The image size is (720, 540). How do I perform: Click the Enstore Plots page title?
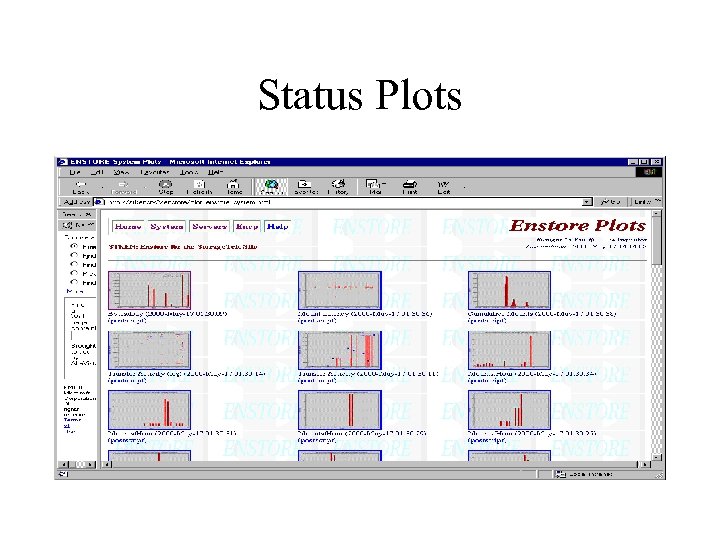pos(578,225)
